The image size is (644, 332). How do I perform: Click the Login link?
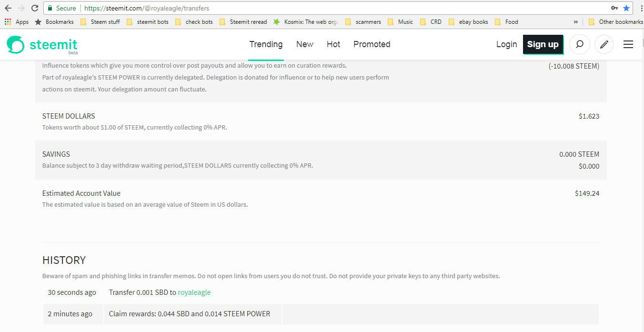point(506,44)
